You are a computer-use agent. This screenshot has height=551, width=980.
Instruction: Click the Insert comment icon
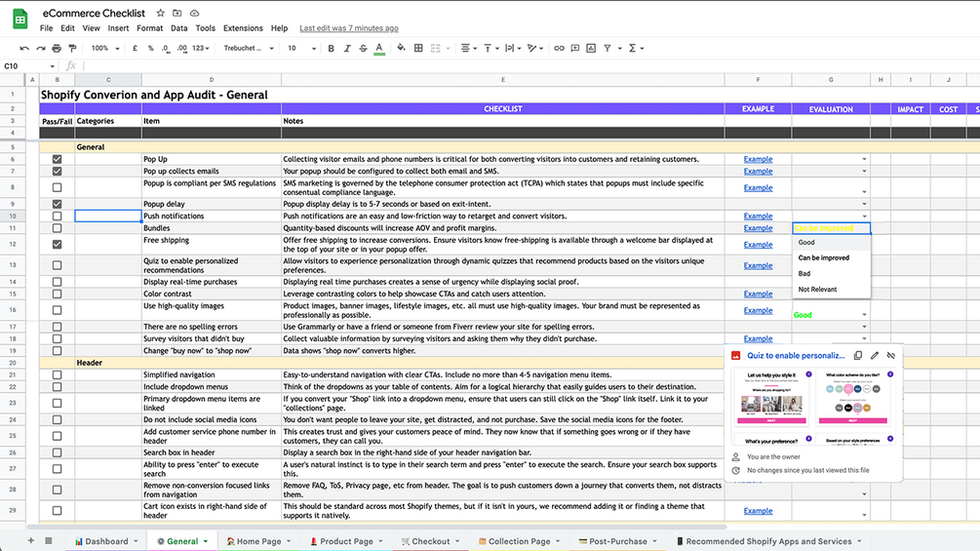coord(575,48)
